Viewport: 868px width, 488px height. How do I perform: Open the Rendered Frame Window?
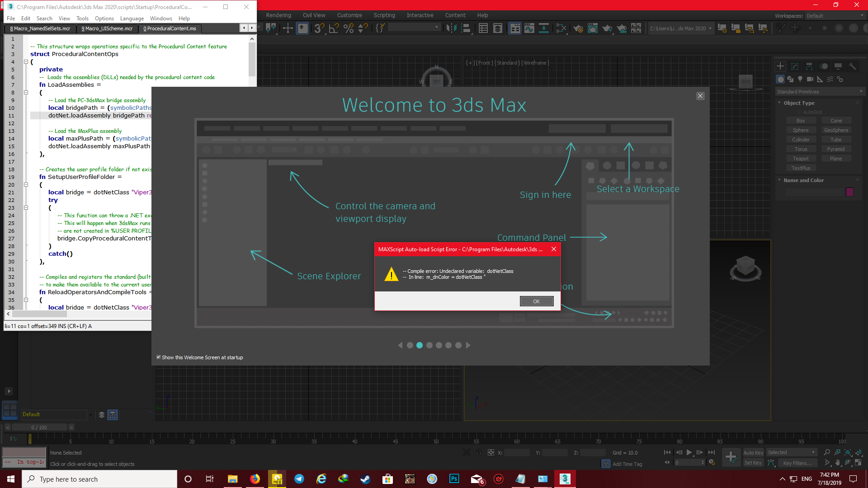click(593, 28)
